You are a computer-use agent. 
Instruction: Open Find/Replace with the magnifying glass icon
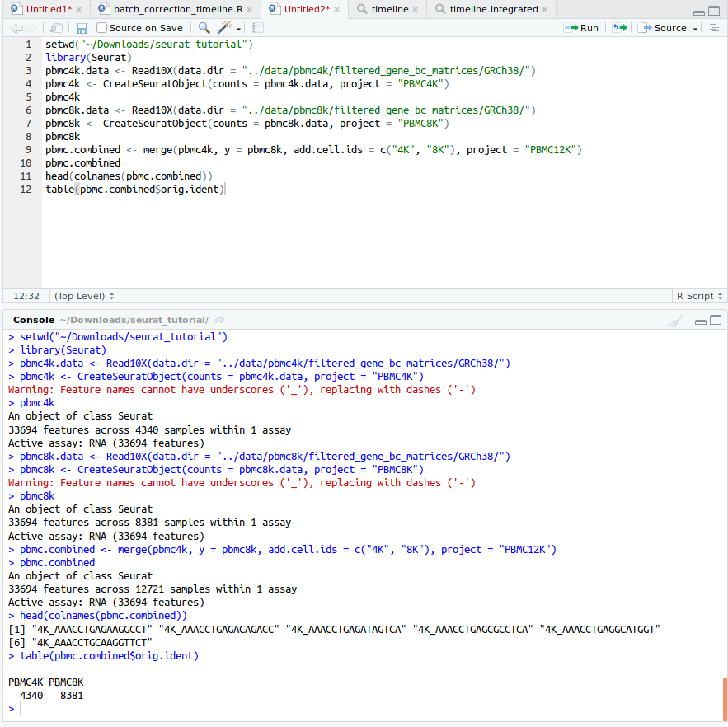pyautogui.click(x=203, y=27)
